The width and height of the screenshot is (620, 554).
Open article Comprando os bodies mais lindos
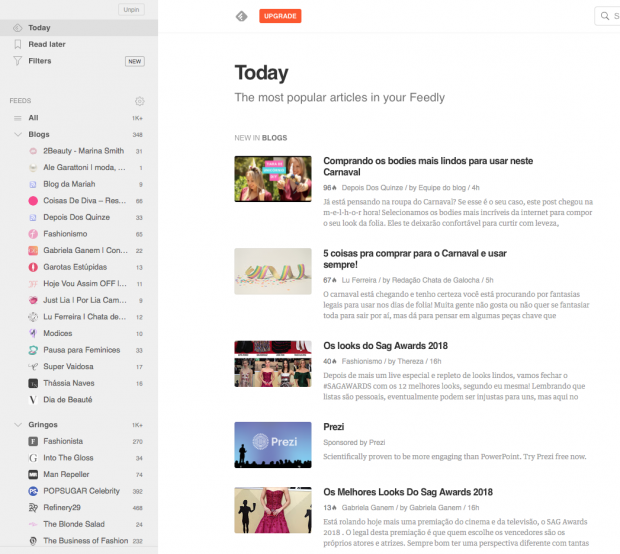(428, 166)
